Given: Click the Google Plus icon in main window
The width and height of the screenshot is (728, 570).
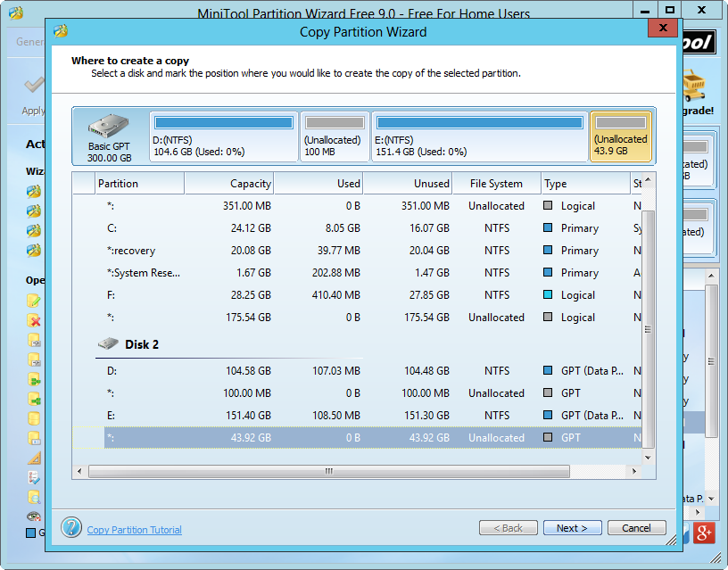Looking at the screenshot, I should point(704,533).
